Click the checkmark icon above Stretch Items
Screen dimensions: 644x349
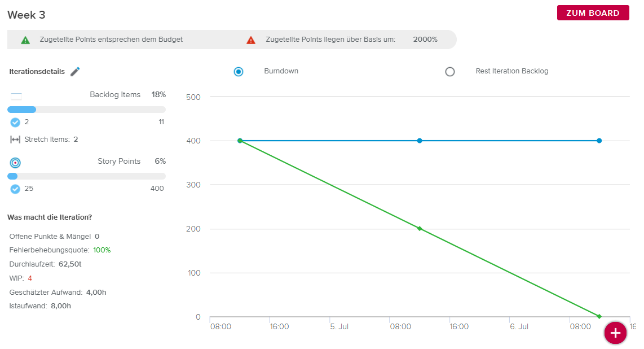click(x=16, y=122)
